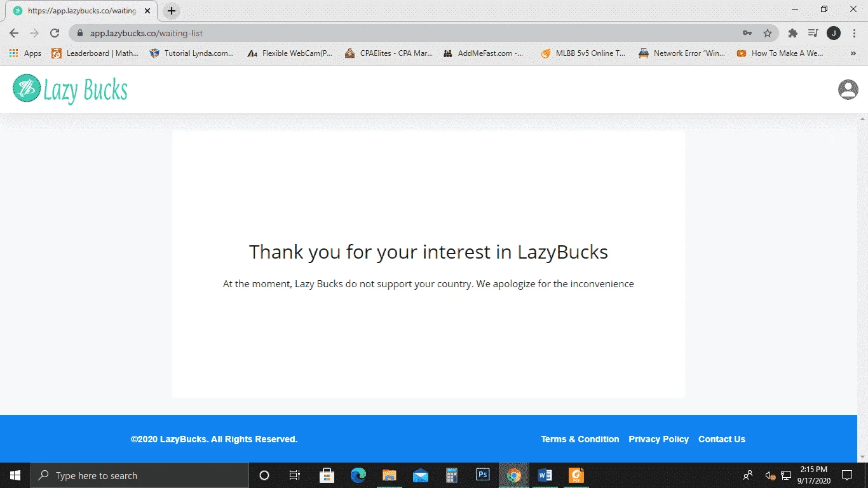This screenshot has width=868, height=488.
Task: Open the media control icon in Chrome toolbar
Action: coord(813,33)
